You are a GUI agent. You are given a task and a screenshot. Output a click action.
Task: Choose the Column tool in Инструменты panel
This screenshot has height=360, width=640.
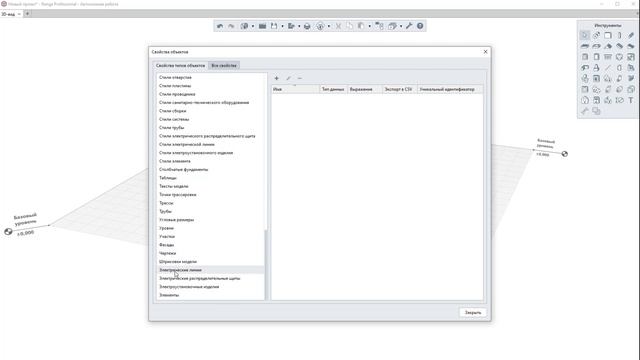(620, 35)
